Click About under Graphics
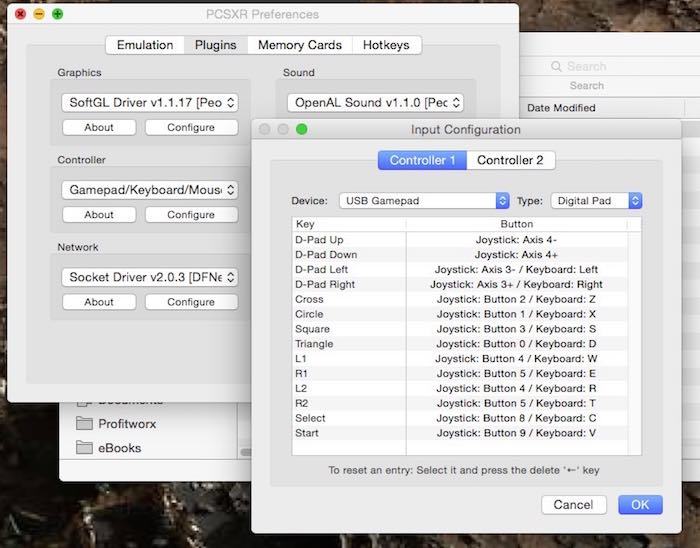Screen dimensions: 700x548 (x=99, y=127)
